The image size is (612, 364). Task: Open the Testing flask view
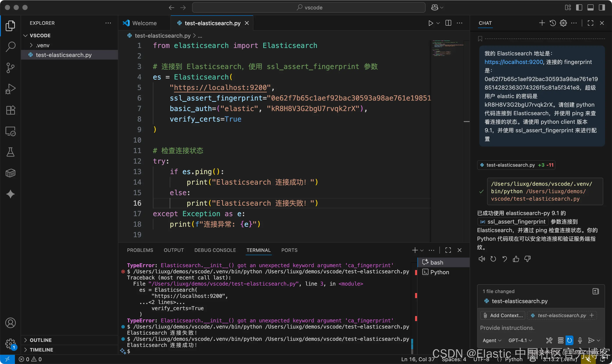coord(10,152)
